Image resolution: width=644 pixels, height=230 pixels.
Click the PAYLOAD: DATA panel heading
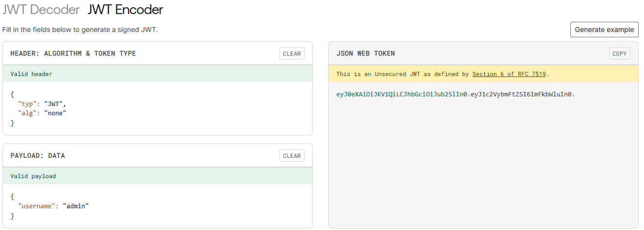[37, 156]
